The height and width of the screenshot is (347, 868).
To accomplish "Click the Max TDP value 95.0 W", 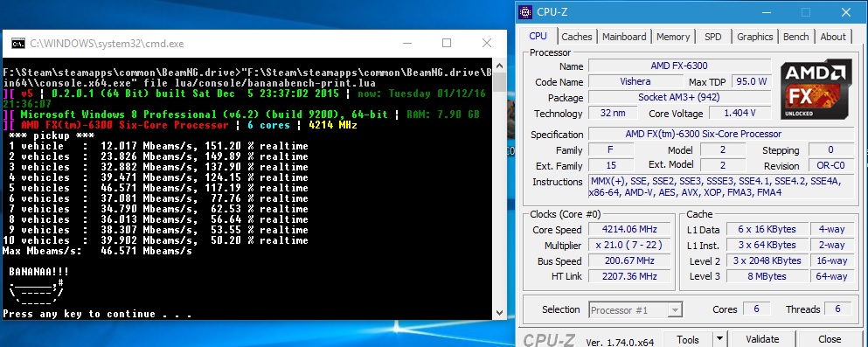I will pyautogui.click(x=751, y=81).
